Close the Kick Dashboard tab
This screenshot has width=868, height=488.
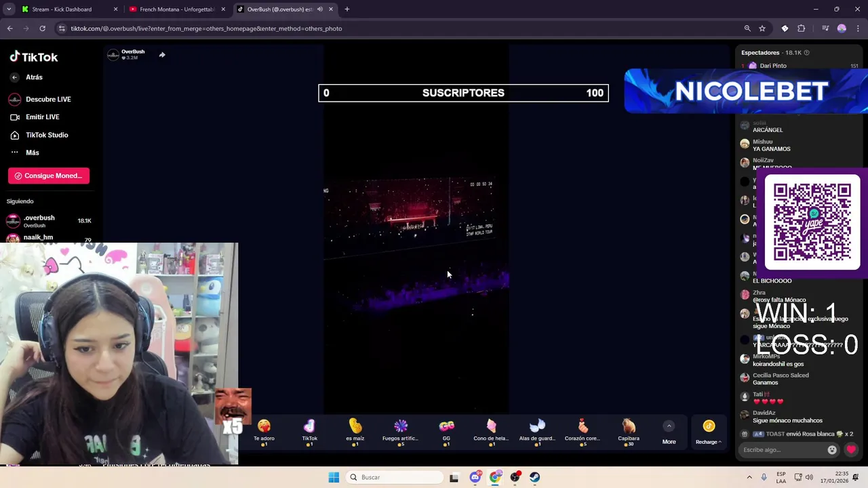[x=115, y=9]
